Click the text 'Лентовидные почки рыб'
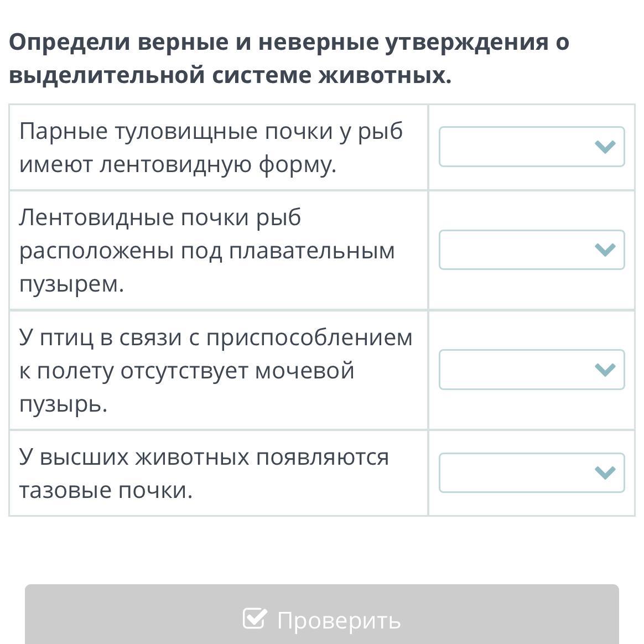Image resolution: width=644 pixels, height=644 pixels. point(160,217)
